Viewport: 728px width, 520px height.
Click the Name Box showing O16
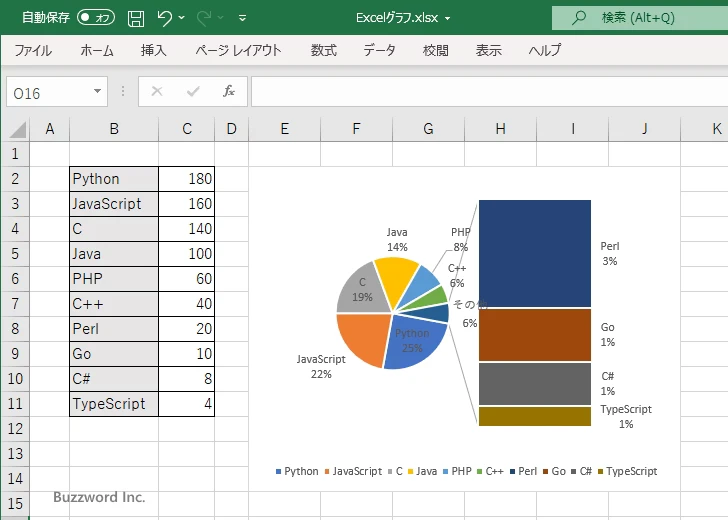[48, 92]
